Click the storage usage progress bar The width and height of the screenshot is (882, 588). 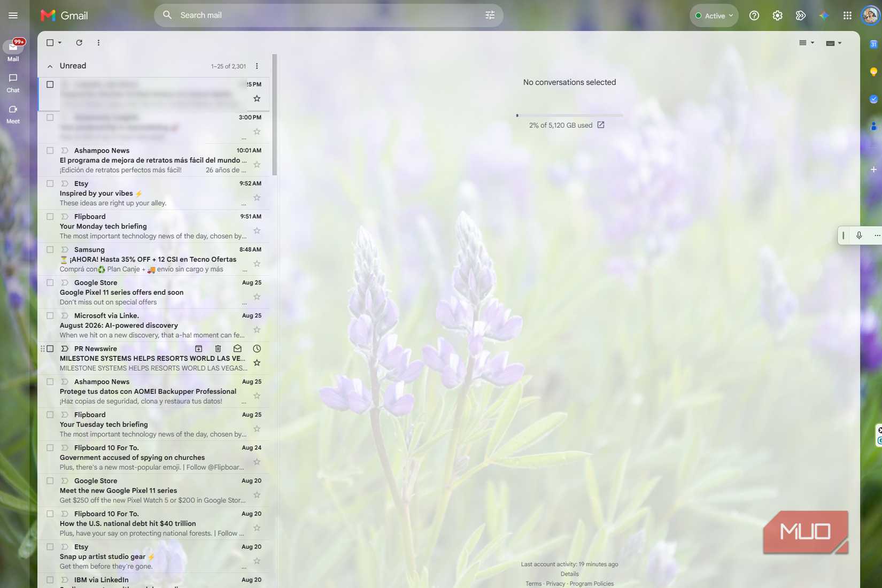569,115
